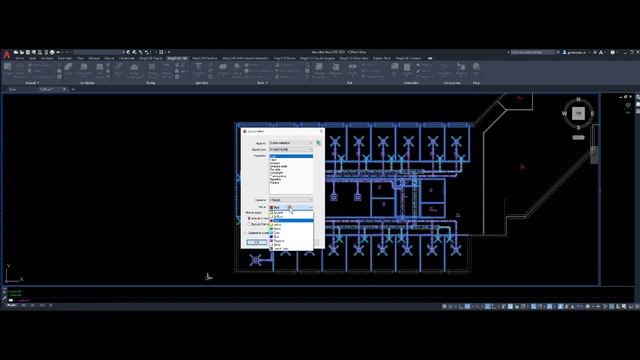This screenshot has width=640, height=360.
Task: Select 'Layer' in the Properties list
Action: click(291, 160)
